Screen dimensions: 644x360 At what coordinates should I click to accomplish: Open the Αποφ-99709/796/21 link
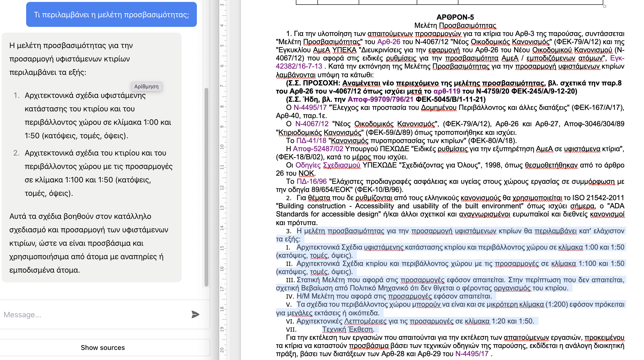380,99
